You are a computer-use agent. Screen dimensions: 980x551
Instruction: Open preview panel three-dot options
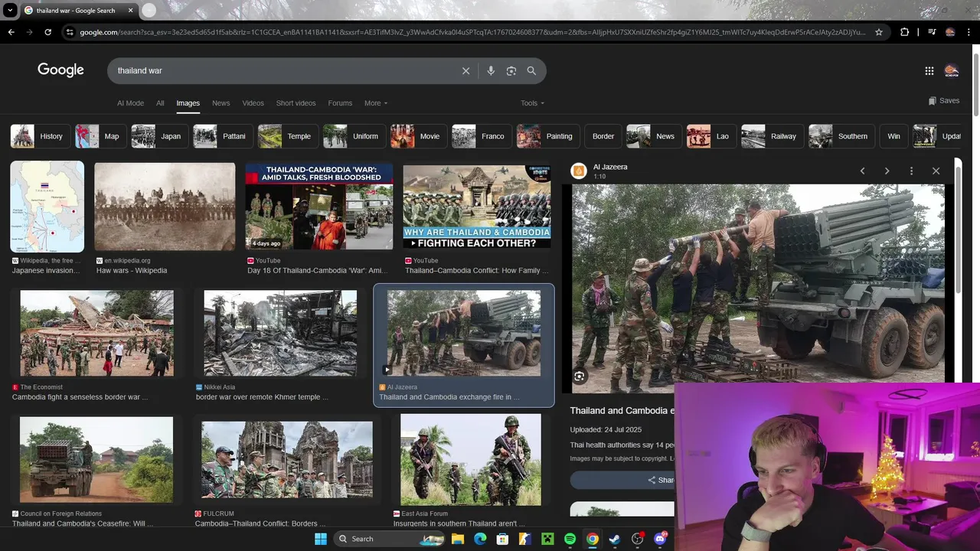[x=911, y=171]
